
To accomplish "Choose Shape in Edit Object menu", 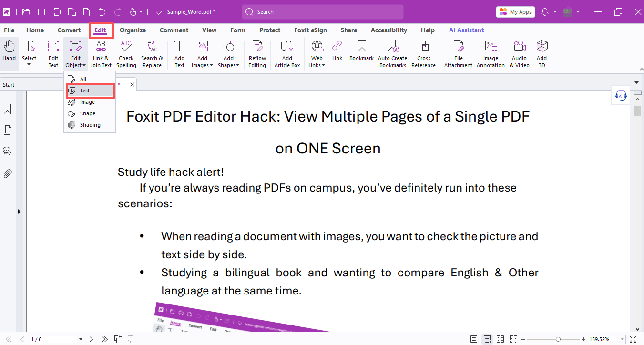I will pyautogui.click(x=90, y=113).
